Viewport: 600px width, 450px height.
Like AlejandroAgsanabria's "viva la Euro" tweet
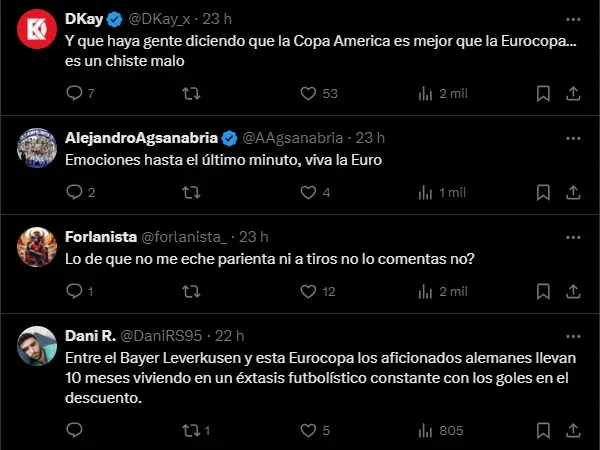pos(309,192)
